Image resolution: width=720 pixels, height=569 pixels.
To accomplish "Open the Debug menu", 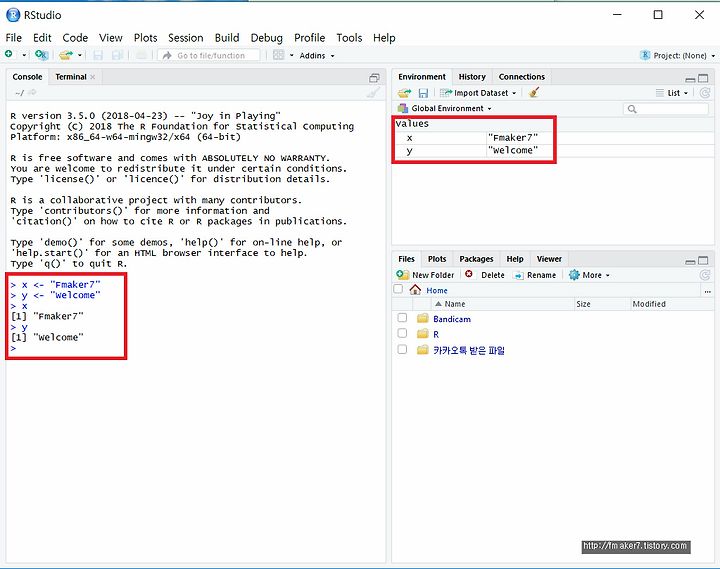I will click(x=266, y=38).
